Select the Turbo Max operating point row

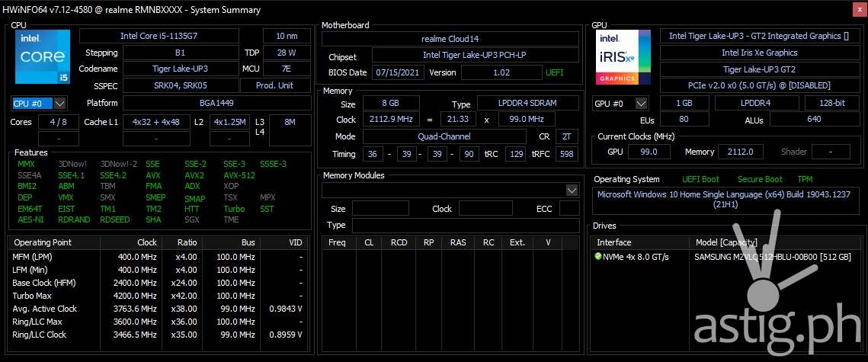click(x=158, y=296)
